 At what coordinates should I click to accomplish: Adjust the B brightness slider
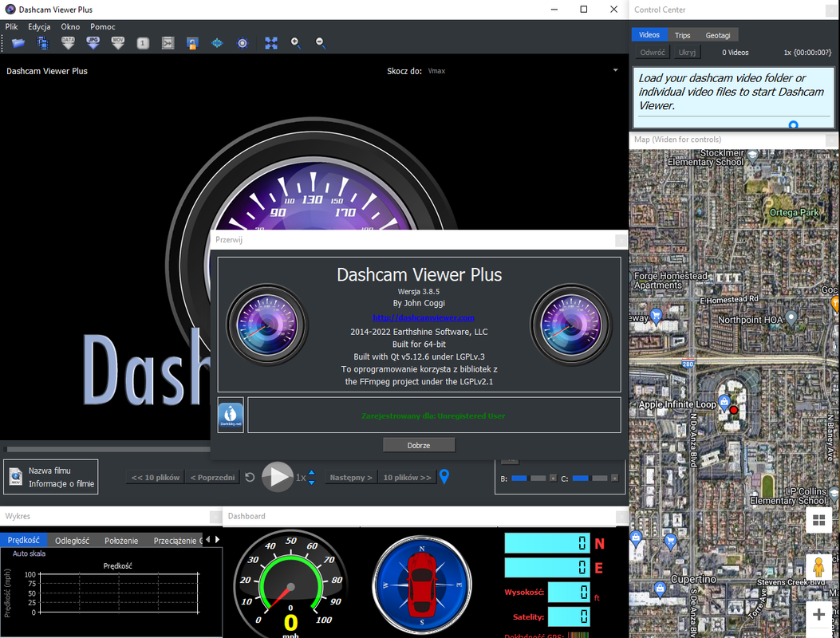[x=528, y=478]
